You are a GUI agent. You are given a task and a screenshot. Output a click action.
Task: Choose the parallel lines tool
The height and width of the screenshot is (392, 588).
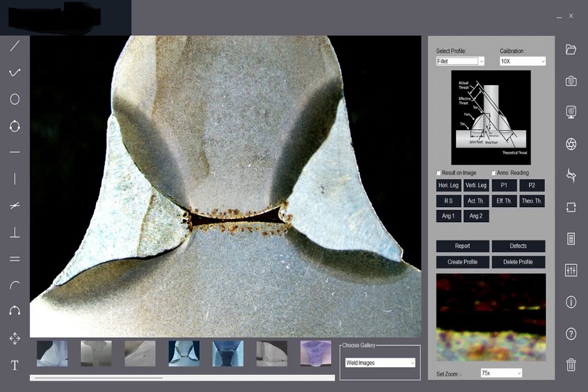tap(14, 259)
